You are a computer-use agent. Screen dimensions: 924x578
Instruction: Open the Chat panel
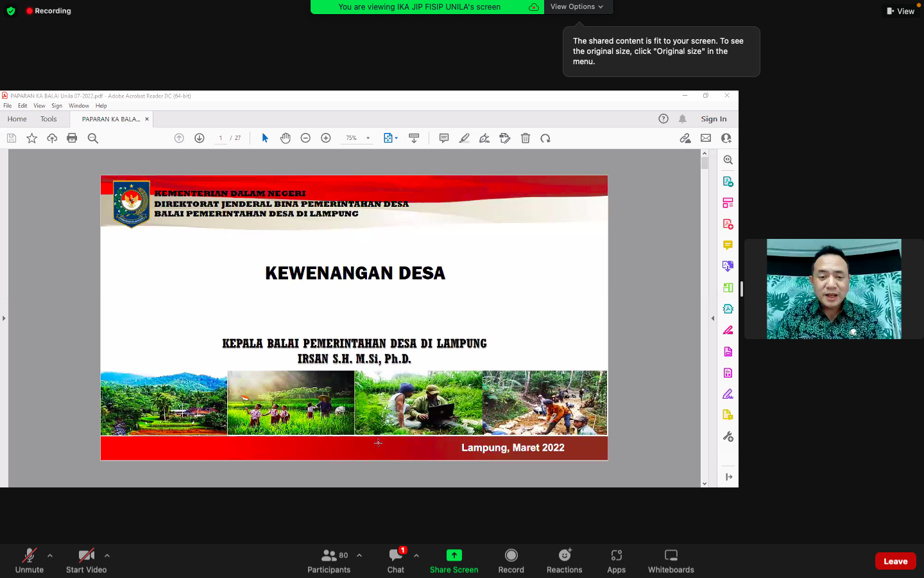(x=396, y=560)
